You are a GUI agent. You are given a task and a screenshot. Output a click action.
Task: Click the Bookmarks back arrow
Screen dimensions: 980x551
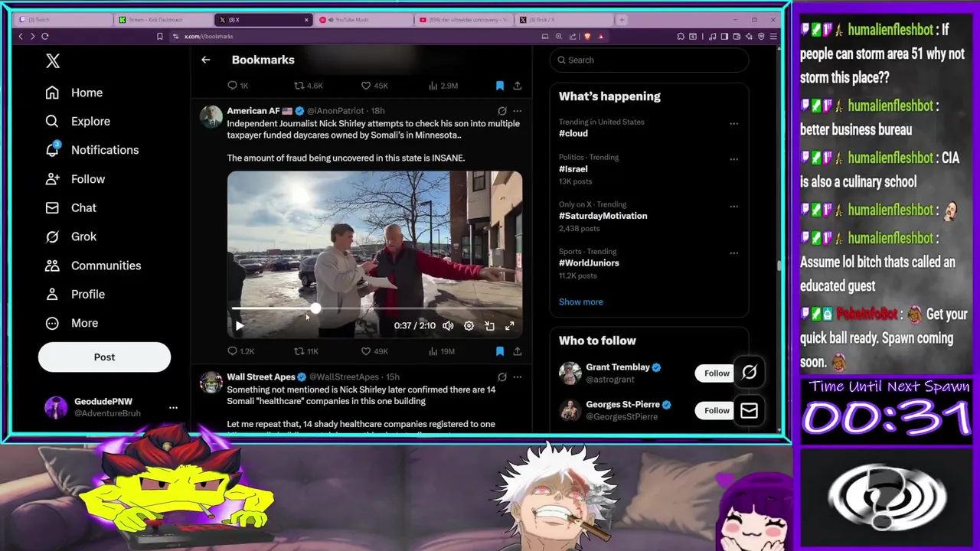(205, 60)
